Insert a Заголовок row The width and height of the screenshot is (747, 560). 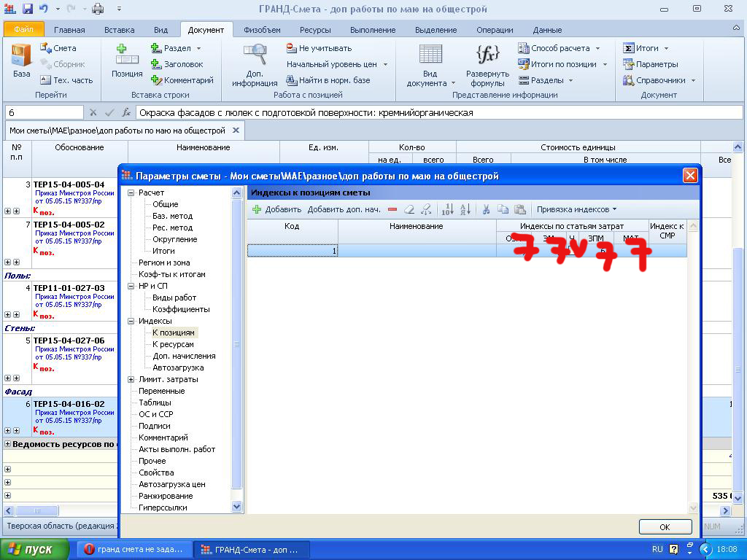(x=177, y=64)
